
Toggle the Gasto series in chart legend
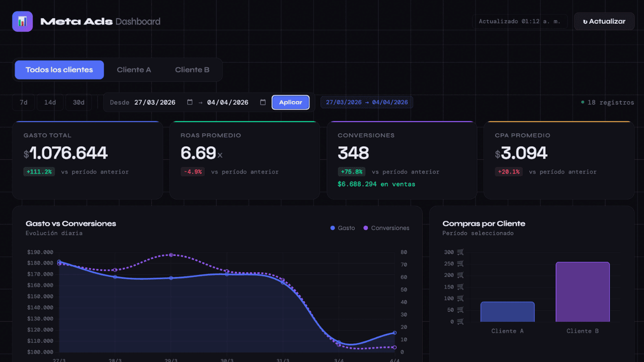[343, 228]
